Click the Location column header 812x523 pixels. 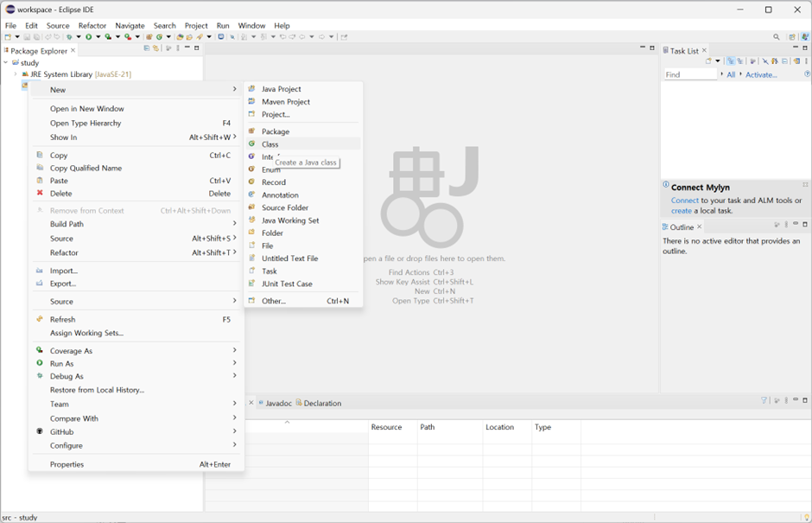[x=507, y=426]
